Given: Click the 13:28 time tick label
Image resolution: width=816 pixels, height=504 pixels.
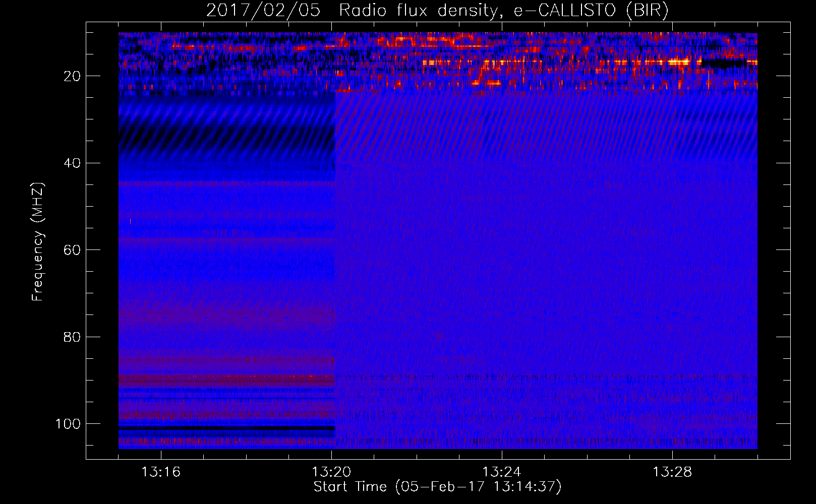Looking at the screenshot, I should pos(672,472).
